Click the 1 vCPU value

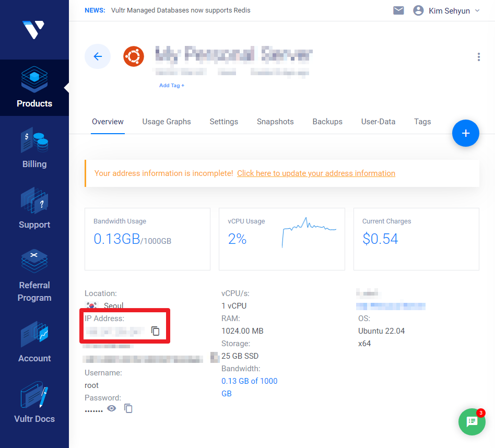click(x=234, y=305)
